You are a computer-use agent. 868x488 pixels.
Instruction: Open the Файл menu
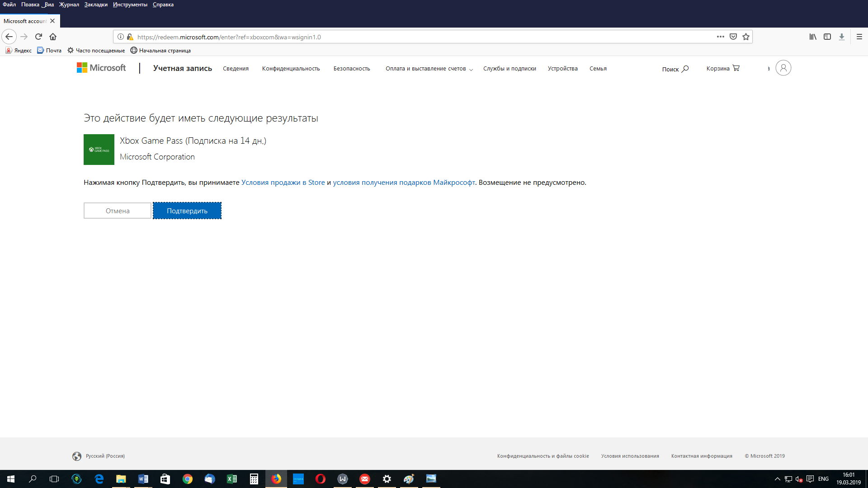[9, 5]
